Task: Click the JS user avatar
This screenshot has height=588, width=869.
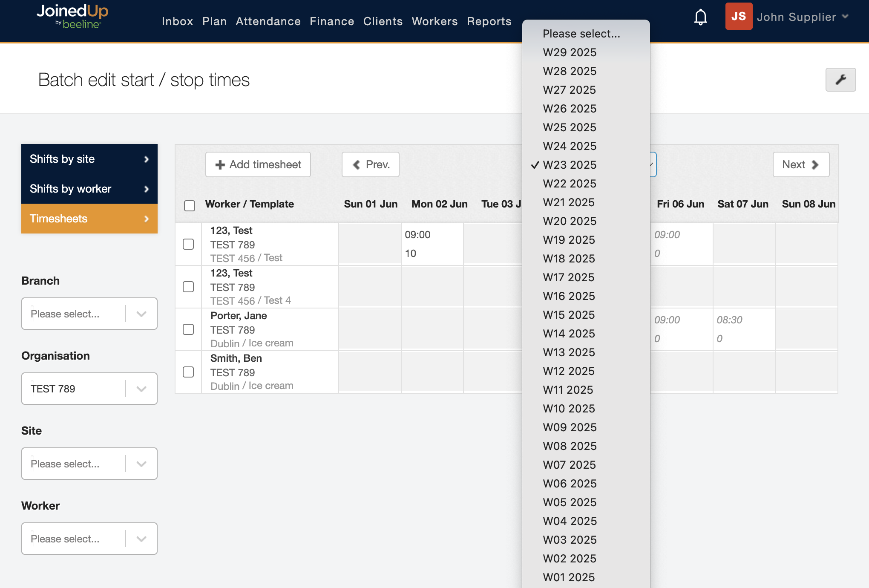Action: [x=739, y=17]
